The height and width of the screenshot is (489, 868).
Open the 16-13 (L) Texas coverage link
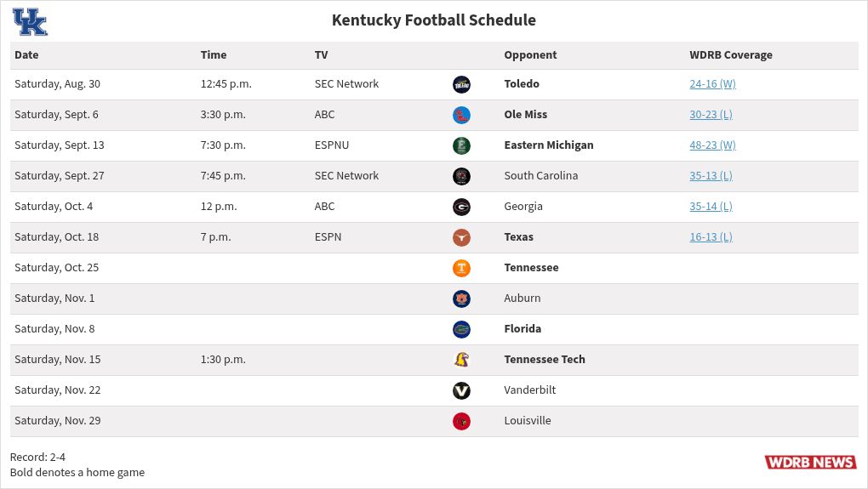click(x=711, y=237)
